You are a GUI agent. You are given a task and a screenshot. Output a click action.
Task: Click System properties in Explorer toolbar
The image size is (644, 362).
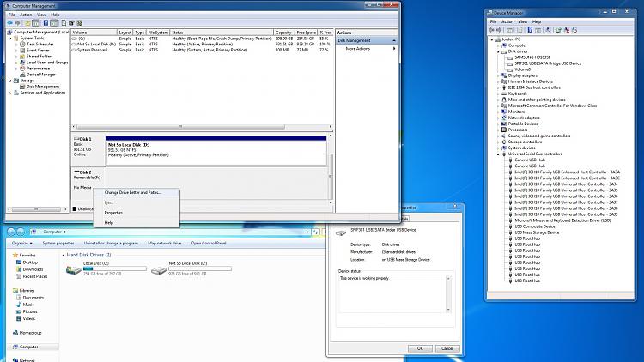(58, 243)
